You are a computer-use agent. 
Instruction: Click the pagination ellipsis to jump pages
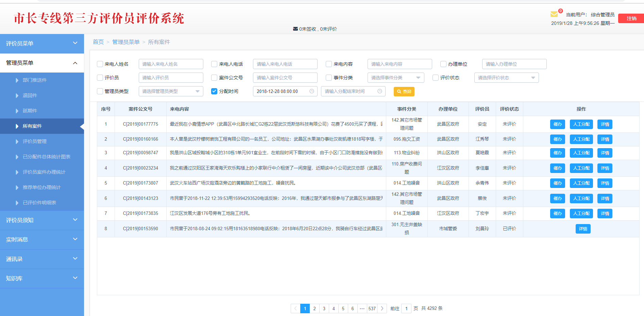click(362, 309)
